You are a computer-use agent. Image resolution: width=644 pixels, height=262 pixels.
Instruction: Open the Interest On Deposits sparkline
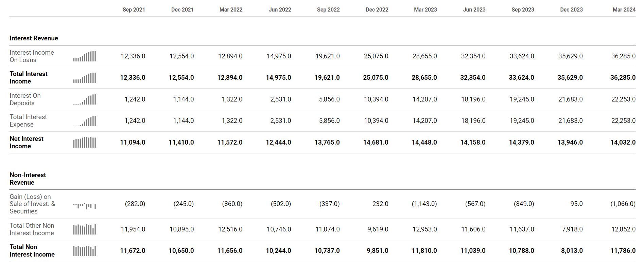(85, 99)
